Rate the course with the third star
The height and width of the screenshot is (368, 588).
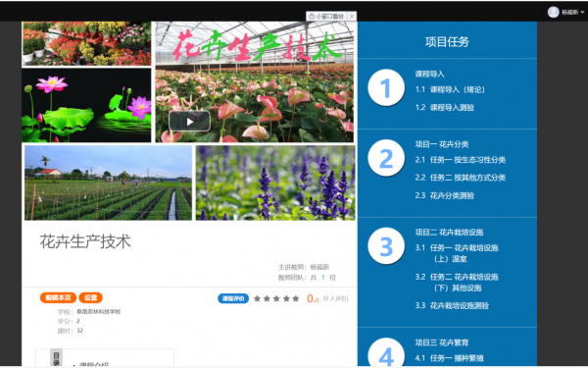tap(276, 298)
